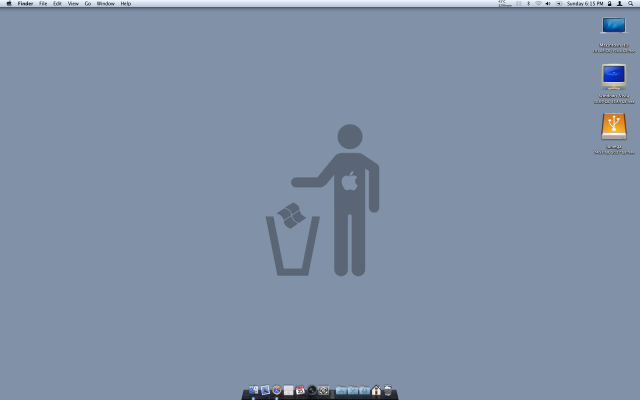Viewport: 640px width, 400px height.
Task: Launch Mail stamp icon in the Dock
Action: coord(265,390)
